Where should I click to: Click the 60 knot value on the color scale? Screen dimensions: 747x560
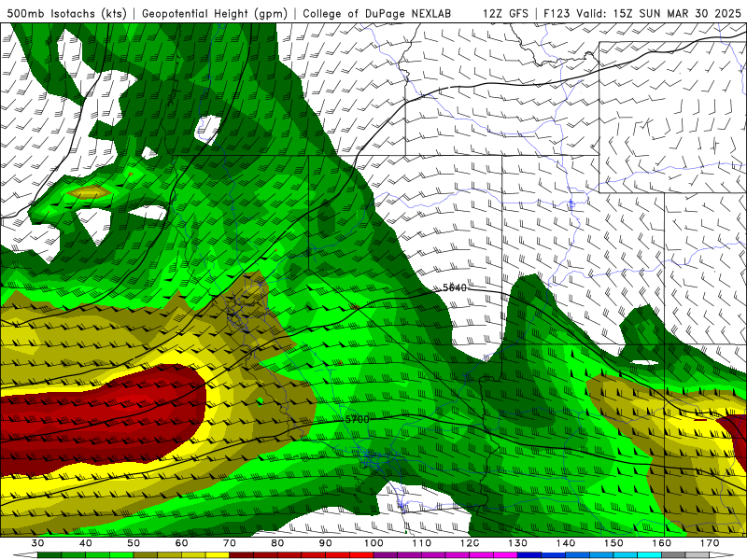(181, 543)
